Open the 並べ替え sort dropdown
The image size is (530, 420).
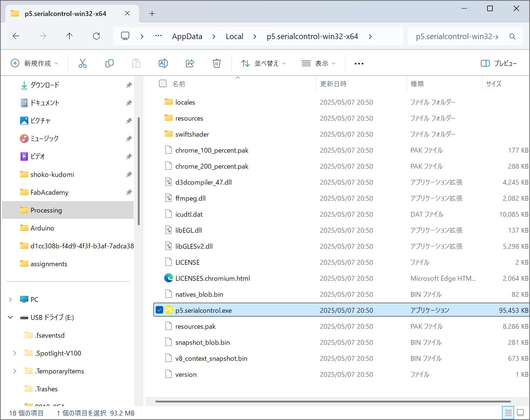tap(263, 63)
